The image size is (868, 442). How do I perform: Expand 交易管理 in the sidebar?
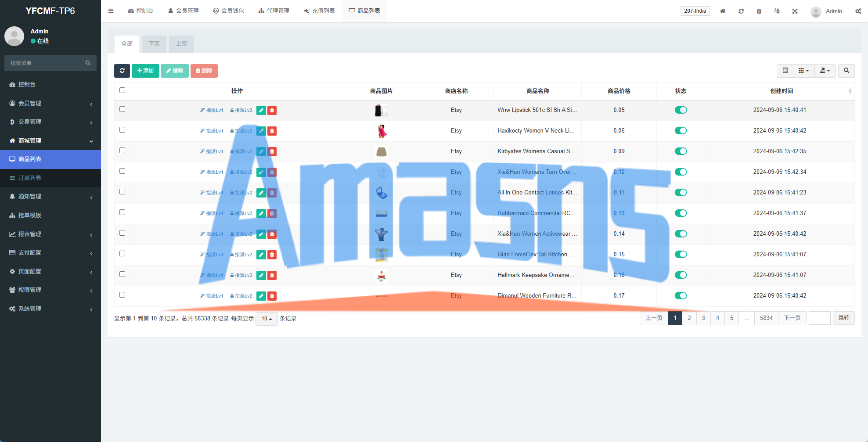click(x=50, y=122)
